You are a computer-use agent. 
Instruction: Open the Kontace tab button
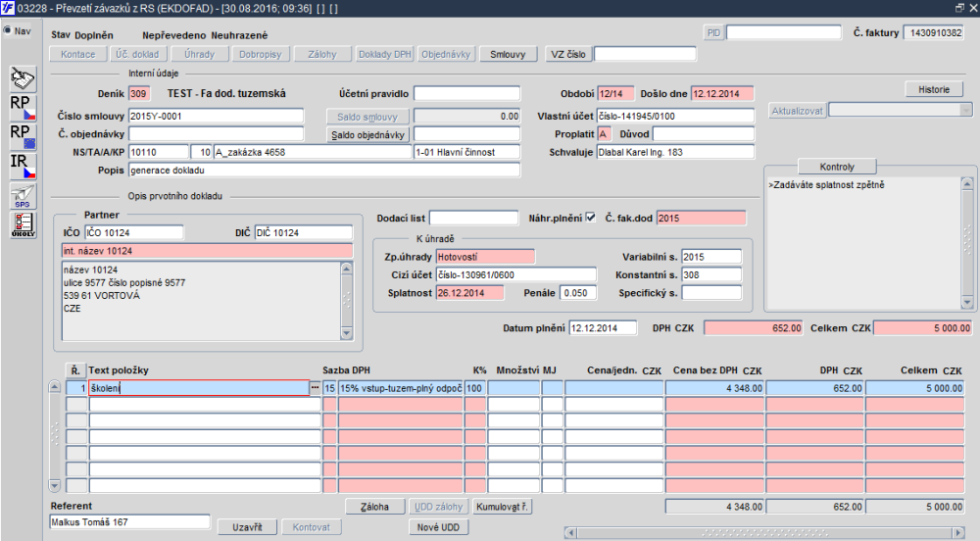tap(78, 54)
